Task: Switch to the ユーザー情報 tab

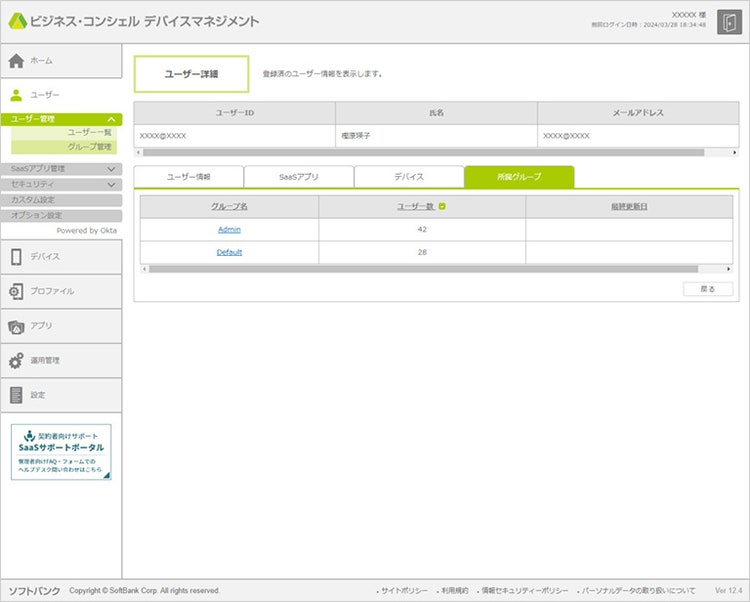Action: pyautogui.click(x=188, y=177)
